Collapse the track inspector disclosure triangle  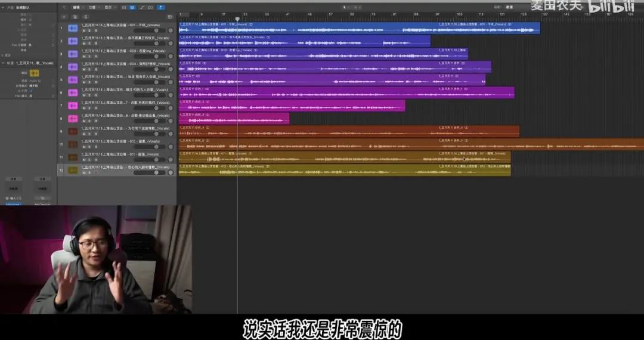(x=3, y=63)
